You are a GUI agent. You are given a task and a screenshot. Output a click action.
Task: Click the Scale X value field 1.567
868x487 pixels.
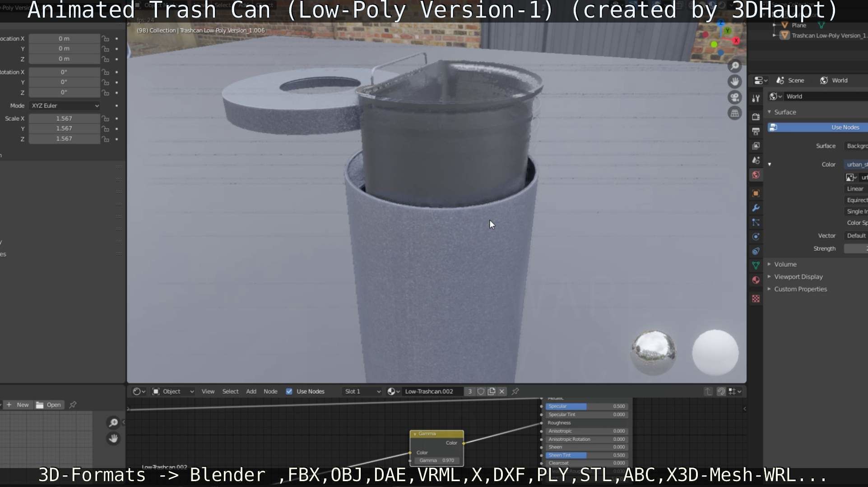coord(65,119)
